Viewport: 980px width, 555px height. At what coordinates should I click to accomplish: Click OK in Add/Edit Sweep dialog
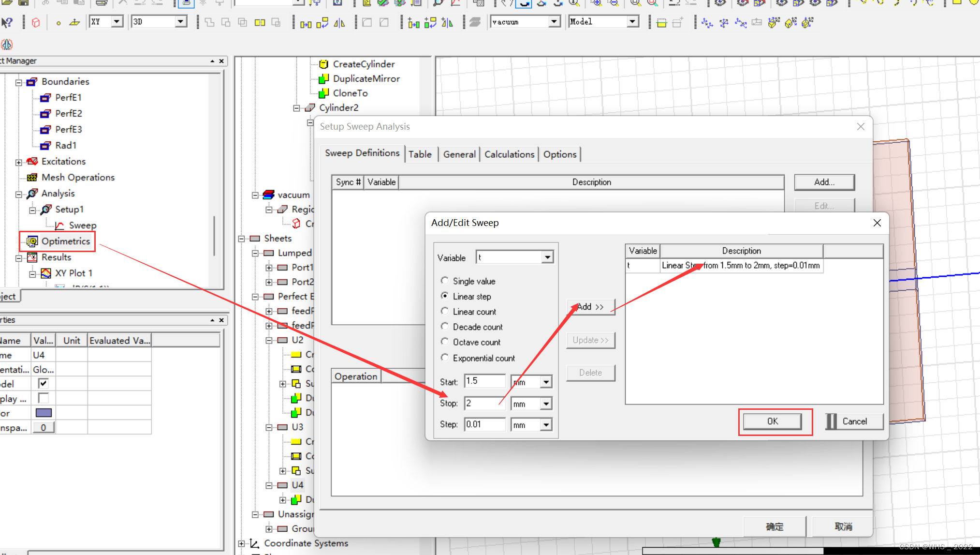772,421
